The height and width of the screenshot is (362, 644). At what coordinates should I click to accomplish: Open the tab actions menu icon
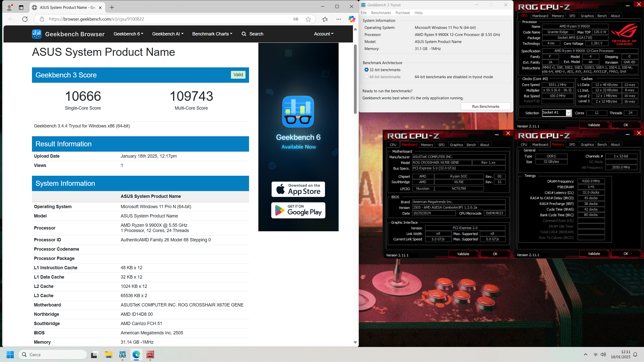click(21, 8)
